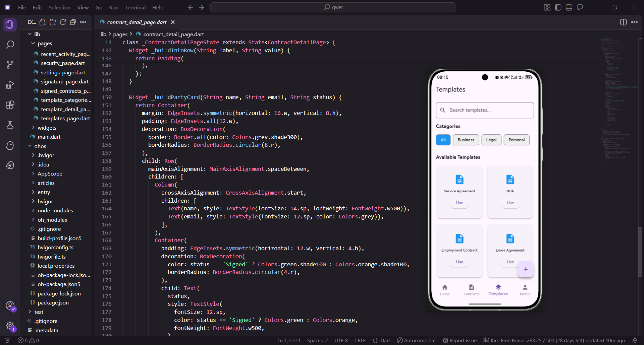Click the remote connection status icon
The width and height of the screenshot is (644, 345).
(7, 340)
